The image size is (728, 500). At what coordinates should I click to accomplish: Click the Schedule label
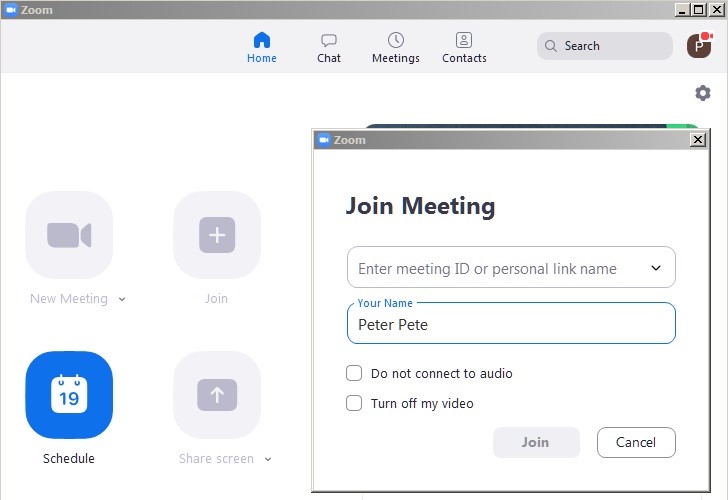coord(69,459)
